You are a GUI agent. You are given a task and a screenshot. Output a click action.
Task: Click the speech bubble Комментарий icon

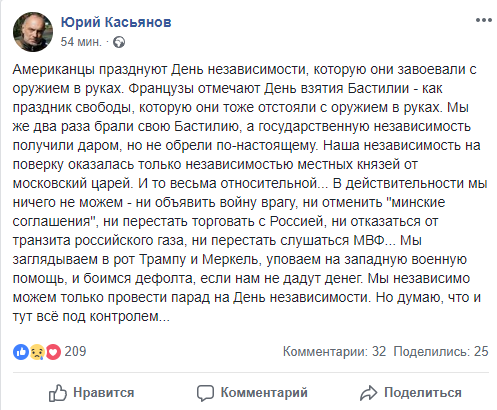(205, 393)
